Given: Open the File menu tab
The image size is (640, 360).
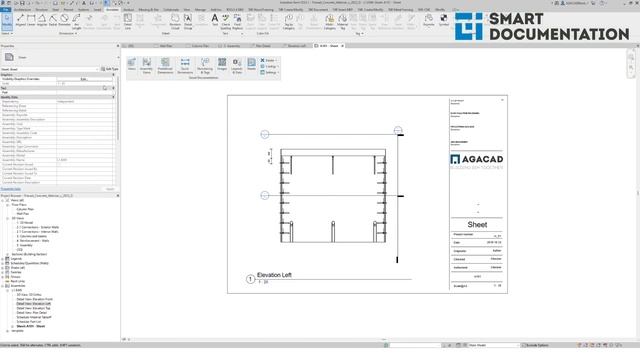Looking at the screenshot, I should 6,9.
